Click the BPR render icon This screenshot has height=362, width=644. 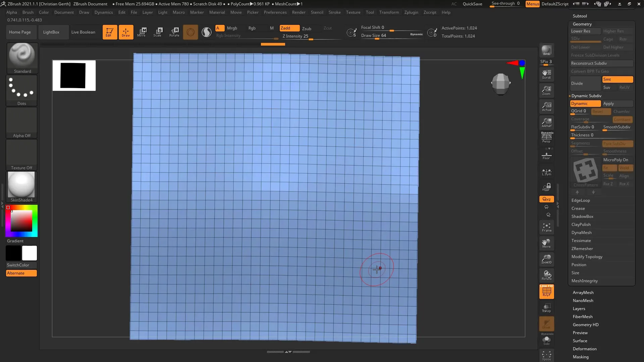pos(546,50)
